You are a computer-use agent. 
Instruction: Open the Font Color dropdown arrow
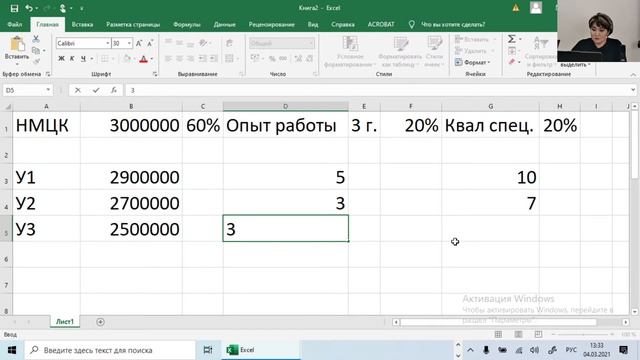point(151,59)
